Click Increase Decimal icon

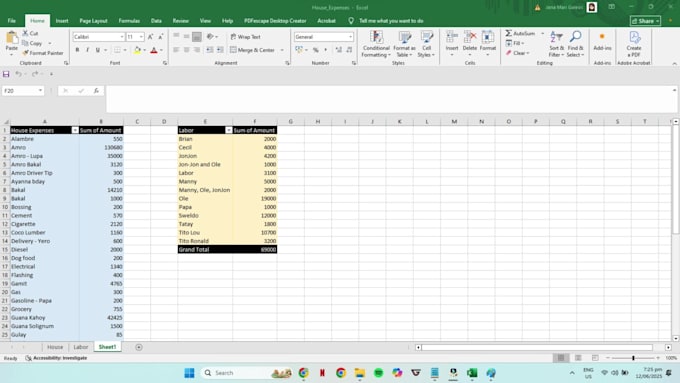(338, 50)
